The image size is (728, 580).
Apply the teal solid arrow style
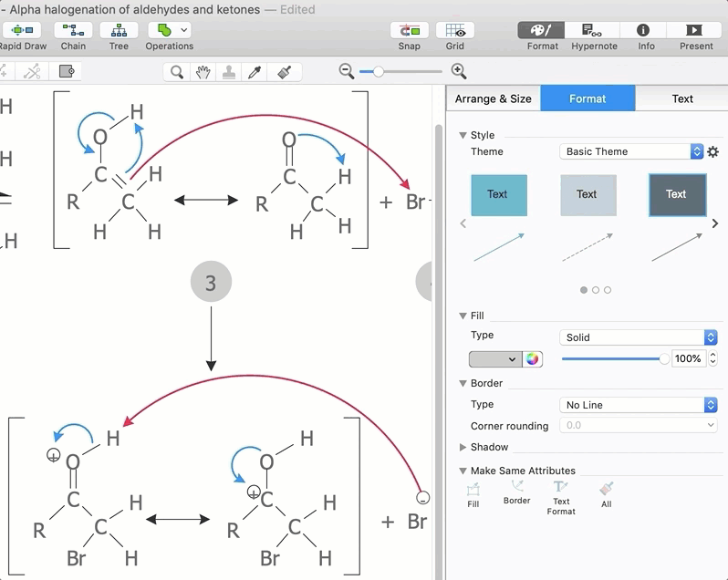coord(499,247)
